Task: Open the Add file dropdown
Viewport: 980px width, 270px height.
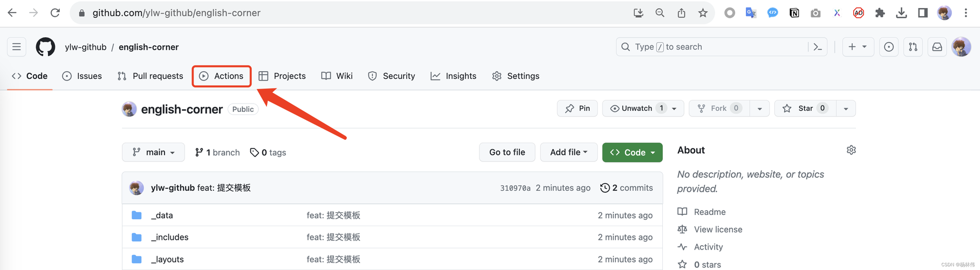Action: (x=568, y=152)
